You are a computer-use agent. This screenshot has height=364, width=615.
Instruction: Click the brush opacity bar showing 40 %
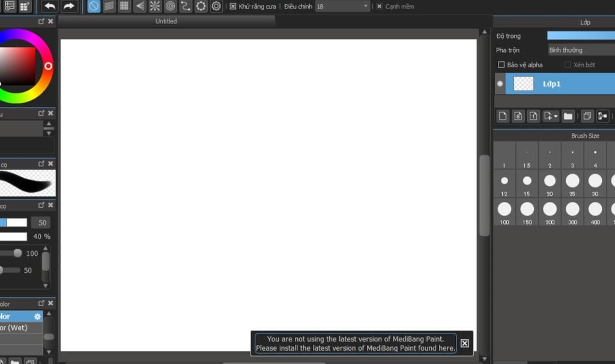tap(13, 237)
